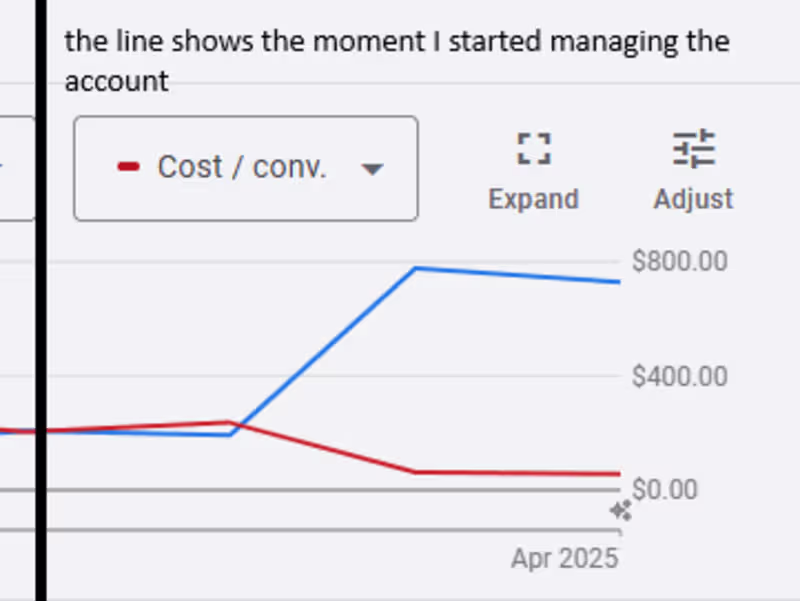This screenshot has height=601, width=800.
Task: Click the $0.00 axis label
Action: tap(664, 490)
